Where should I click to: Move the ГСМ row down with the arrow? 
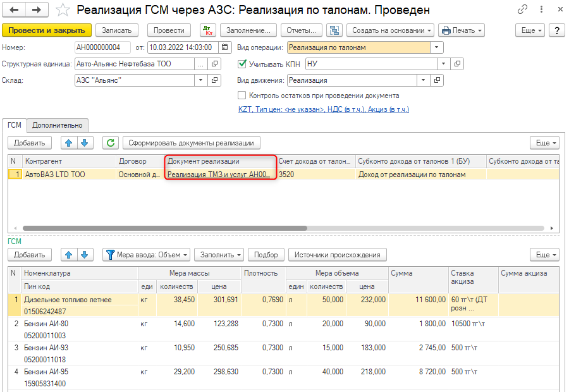coord(85,254)
